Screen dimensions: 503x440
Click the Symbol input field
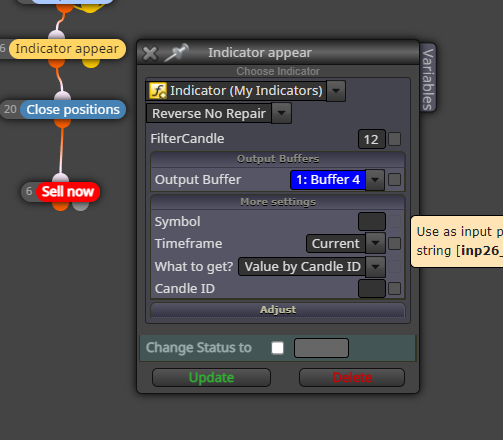pyautogui.click(x=372, y=222)
